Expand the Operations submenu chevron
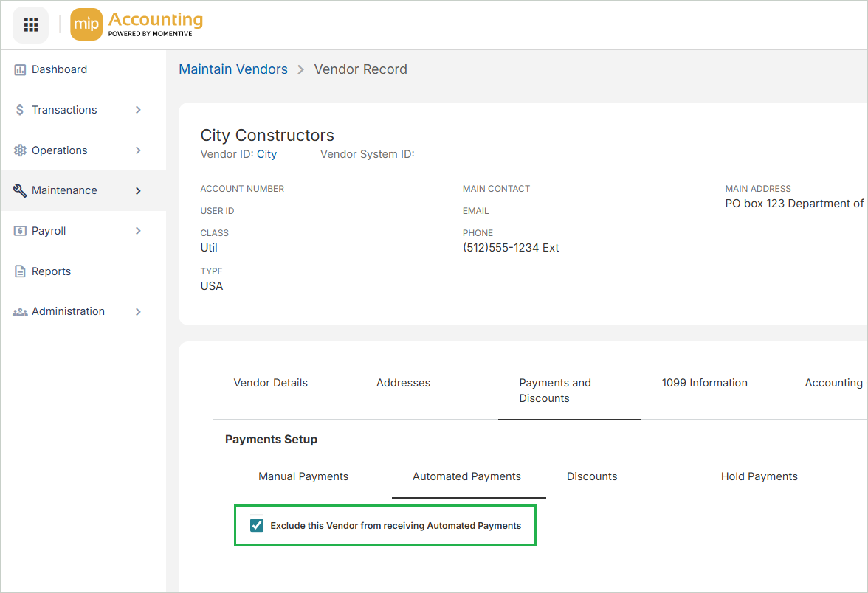This screenshot has width=868, height=593. coord(138,150)
